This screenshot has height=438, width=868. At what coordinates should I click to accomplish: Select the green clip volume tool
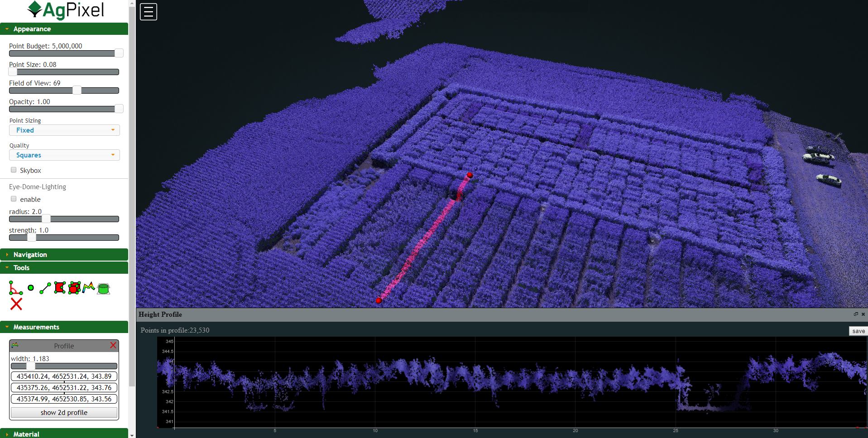point(104,288)
